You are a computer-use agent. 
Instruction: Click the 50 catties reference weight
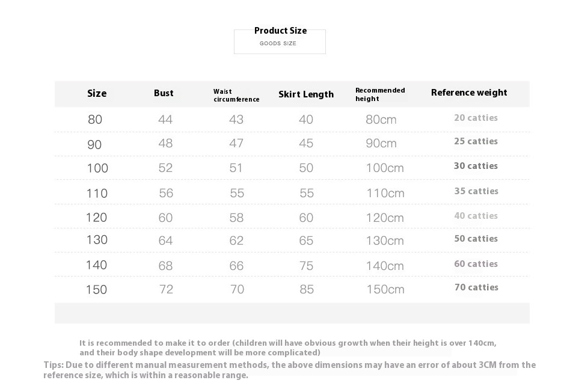[476, 239]
